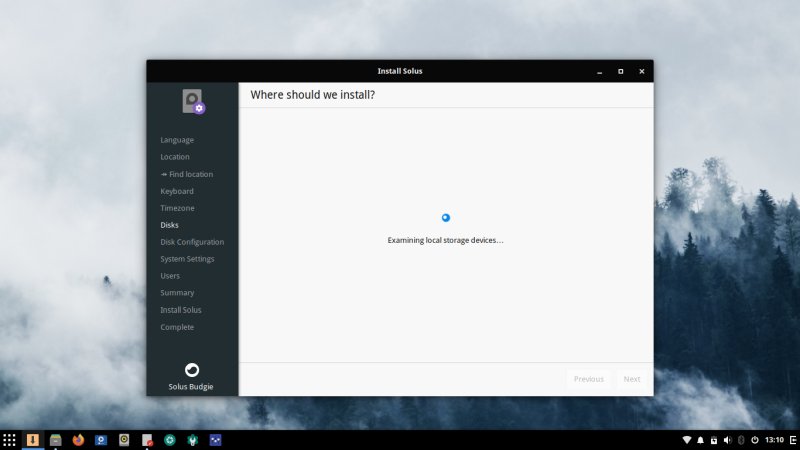Screen dimensions: 800x450
Task: Click the Next button
Action: 632,379
